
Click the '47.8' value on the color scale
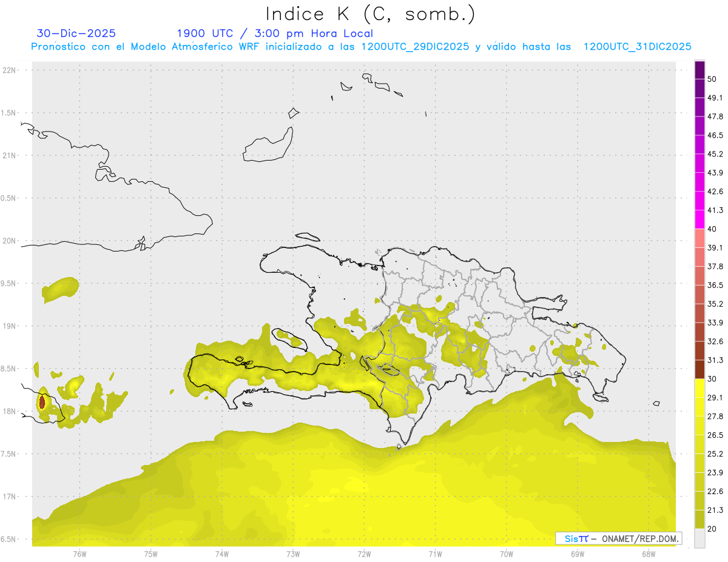pos(715,116)
